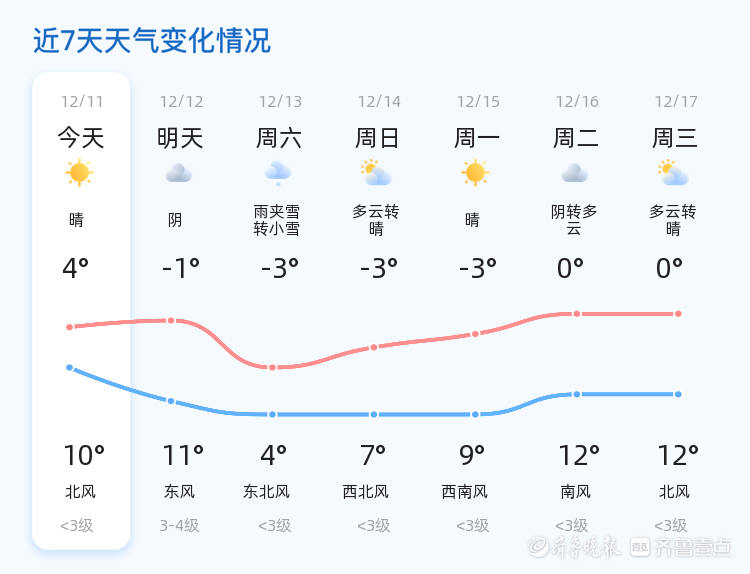Click the 东北风 wind label
This screenshot has height=574, width=750.
tap(266, 492)
